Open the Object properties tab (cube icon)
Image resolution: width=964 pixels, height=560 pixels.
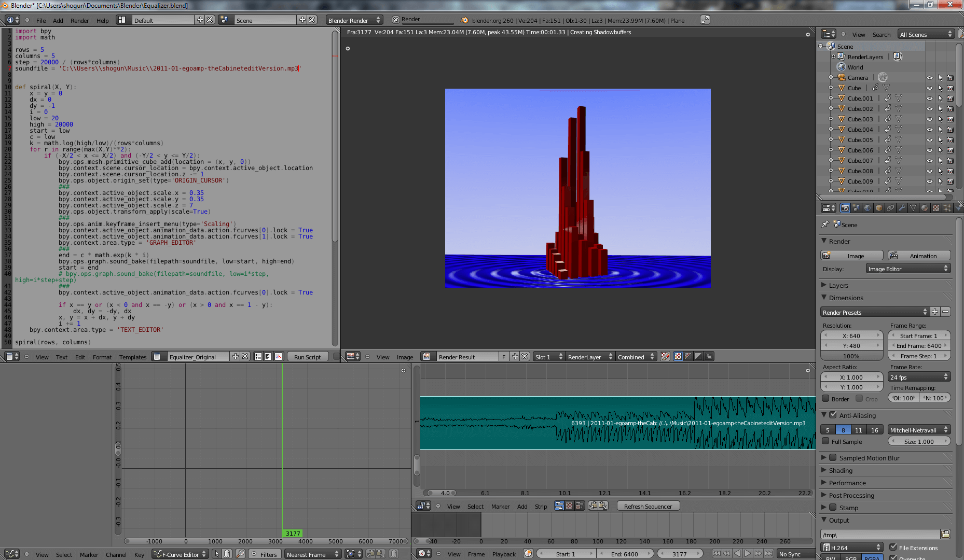tap(879, 208)
